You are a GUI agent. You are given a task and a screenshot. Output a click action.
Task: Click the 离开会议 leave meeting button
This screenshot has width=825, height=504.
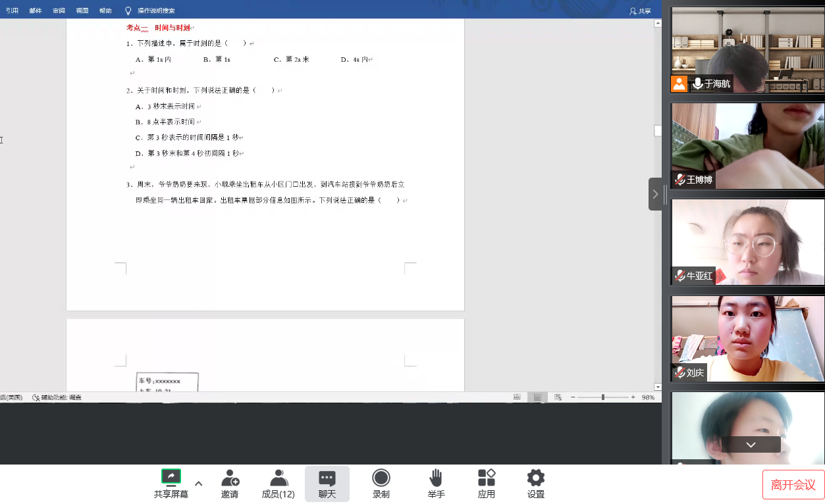793,485
